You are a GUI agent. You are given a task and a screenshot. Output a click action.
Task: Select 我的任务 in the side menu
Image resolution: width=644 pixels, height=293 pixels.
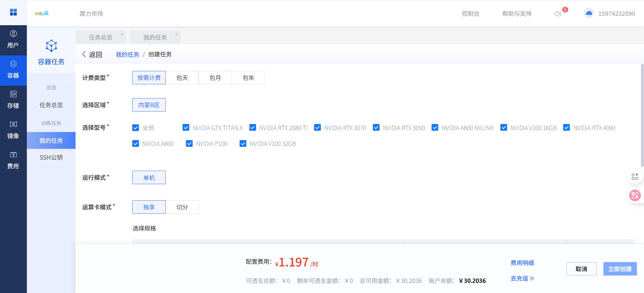click(x=51, y=140)
